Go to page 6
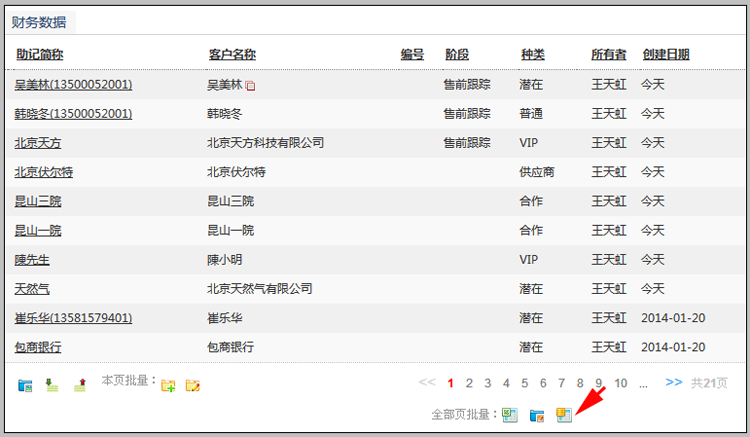Viewport: 750px width, 437px height. [543, 383]
